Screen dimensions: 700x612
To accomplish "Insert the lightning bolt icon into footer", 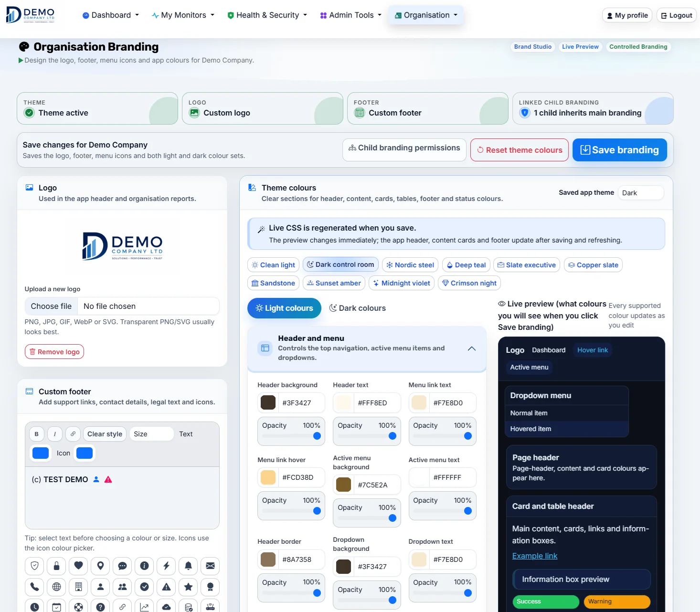I will click(166, 566).
